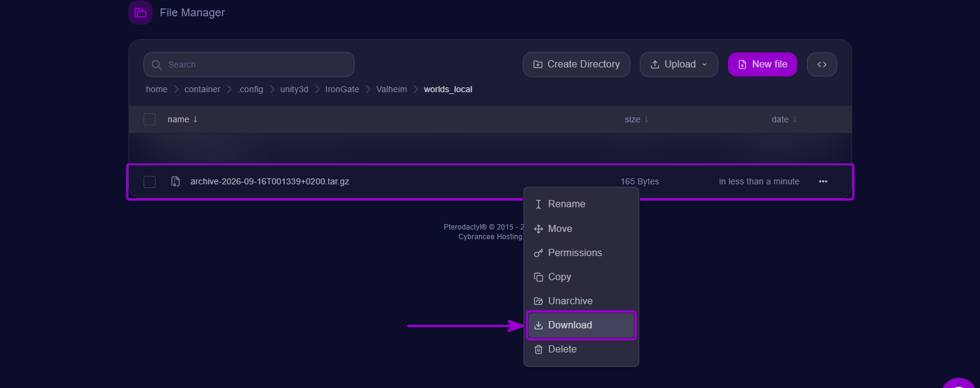Viewport: 980px width, 388px height.
Task: Go to home breadcrumb
Action: point(157,89)
